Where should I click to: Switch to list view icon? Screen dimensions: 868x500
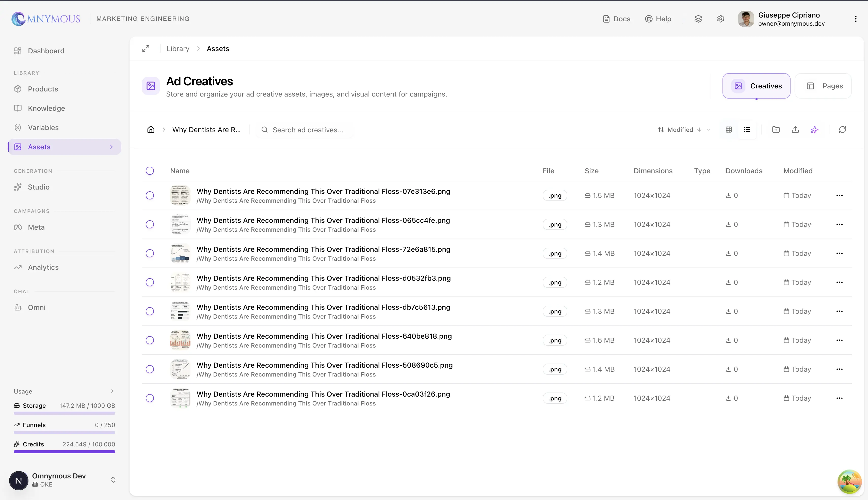[x=747, y=130]
